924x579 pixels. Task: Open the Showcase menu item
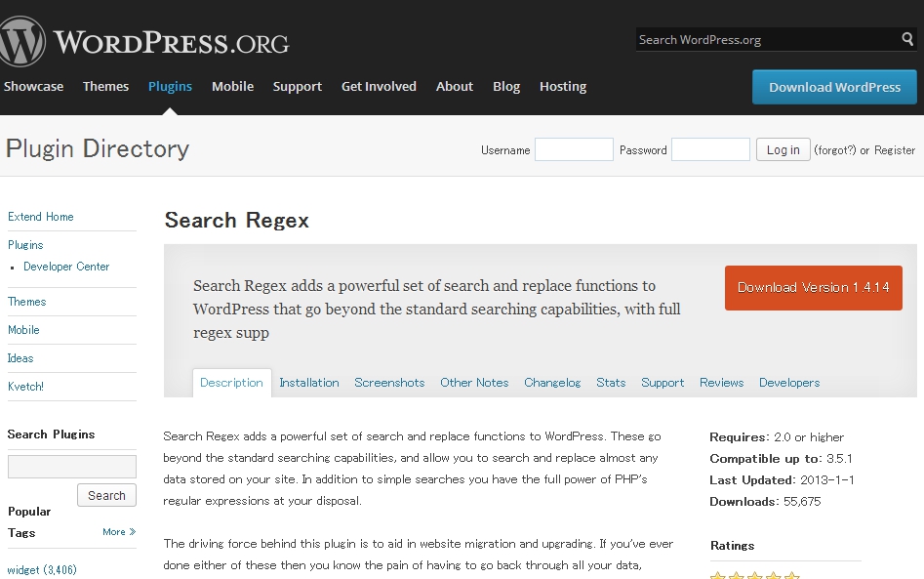(33, 86)
